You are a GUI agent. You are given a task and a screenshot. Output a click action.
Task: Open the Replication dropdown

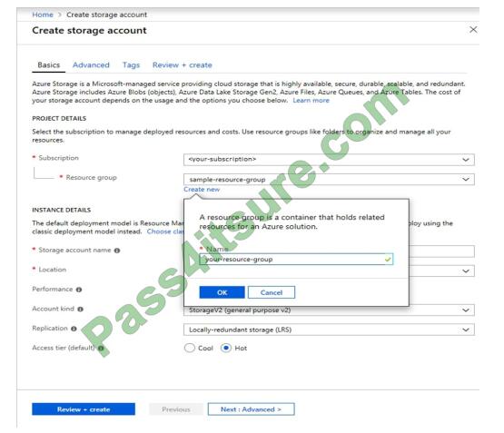coord(329,330)
